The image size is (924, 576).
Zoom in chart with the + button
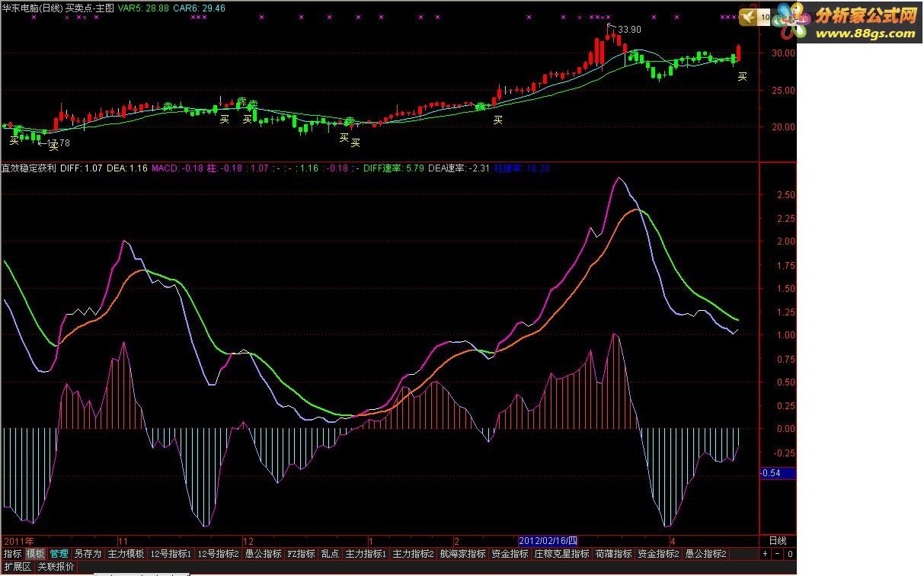coord(765,554)
